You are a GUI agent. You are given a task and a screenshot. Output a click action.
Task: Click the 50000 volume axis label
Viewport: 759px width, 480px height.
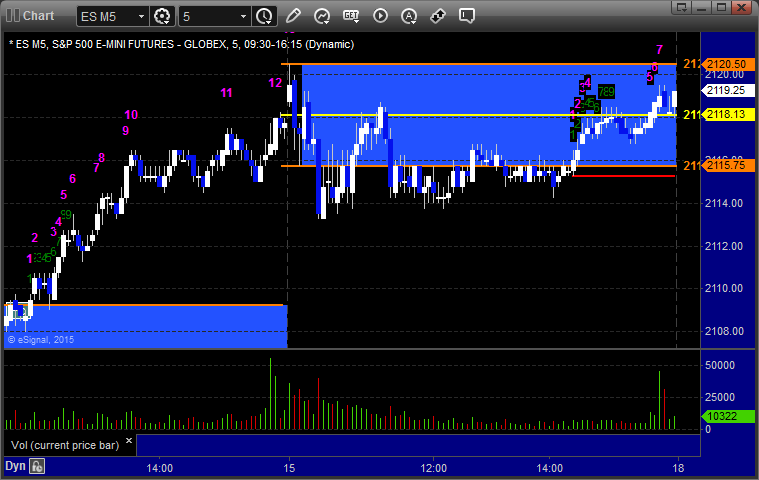720,365
